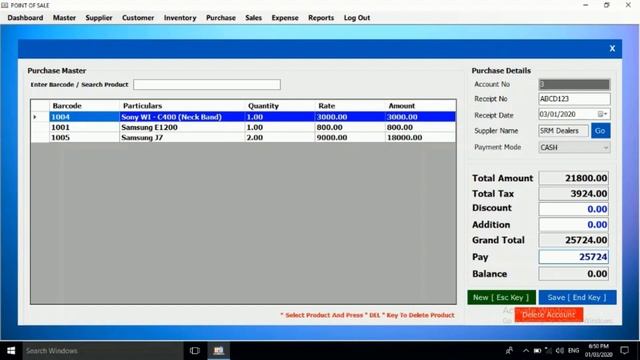Click the Grand Total field
Image resolution: width=640 pixels, height=360 pixels.
[x=573, y=240]
